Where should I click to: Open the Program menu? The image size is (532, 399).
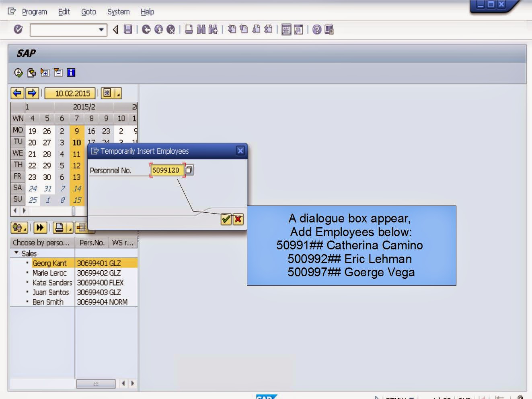35,12
